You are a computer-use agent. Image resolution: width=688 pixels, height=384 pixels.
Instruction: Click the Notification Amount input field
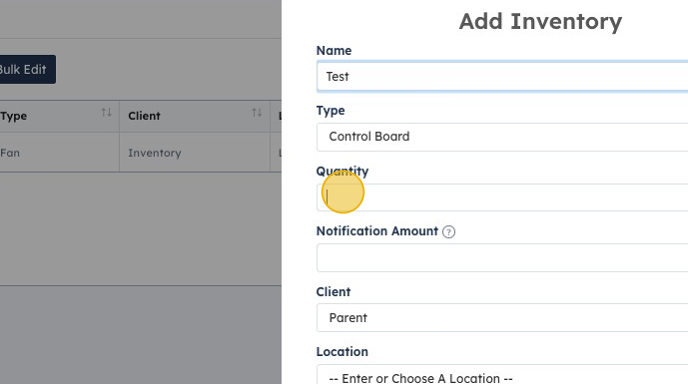[502, 258]
